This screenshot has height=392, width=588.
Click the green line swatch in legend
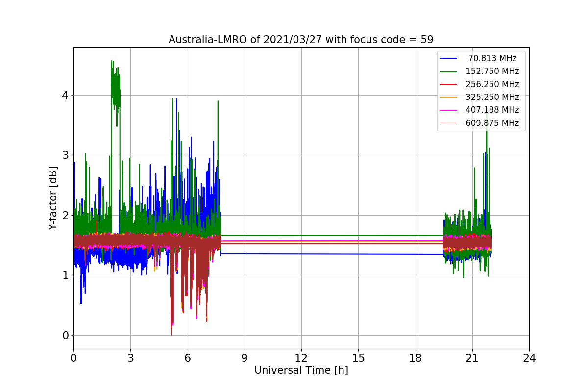(x=448, y=72)
